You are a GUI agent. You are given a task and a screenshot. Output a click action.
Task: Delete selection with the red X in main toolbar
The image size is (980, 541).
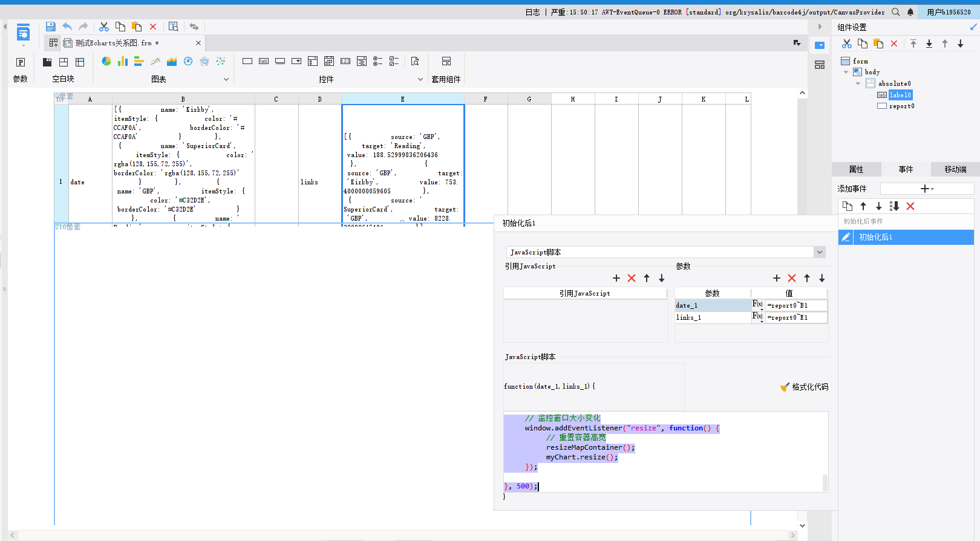click(153, 27)
